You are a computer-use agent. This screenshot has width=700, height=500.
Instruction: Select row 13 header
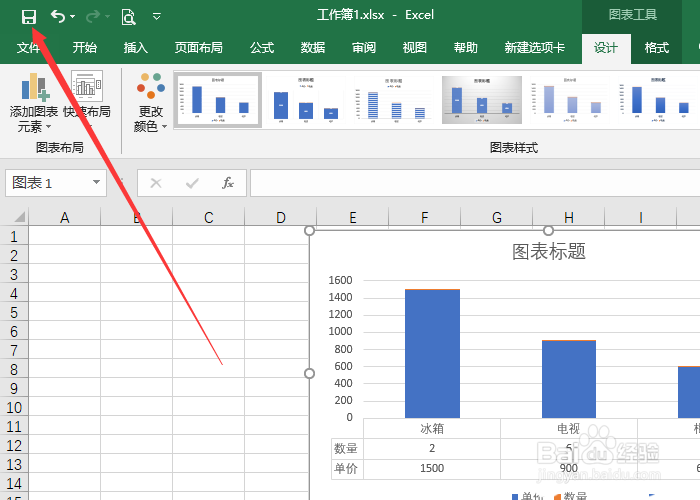(14, 464)
